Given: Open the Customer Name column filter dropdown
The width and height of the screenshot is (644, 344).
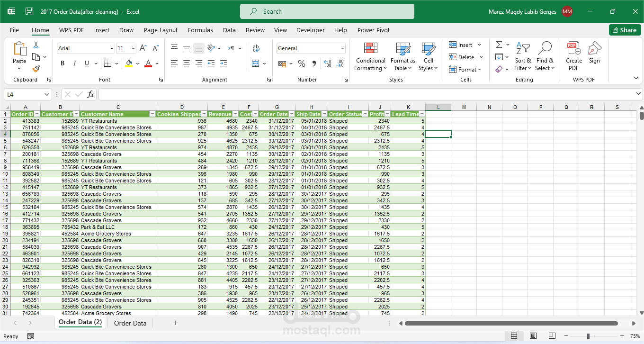Looking at the screenshot, I should 152,114.
